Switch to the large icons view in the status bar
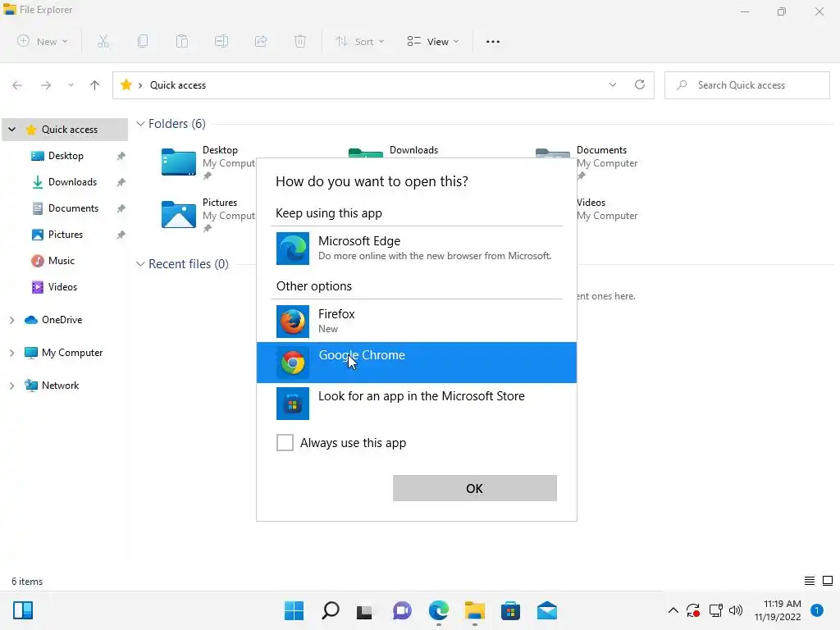The width and height of the screenshot is (840, 630). point(828,581)
